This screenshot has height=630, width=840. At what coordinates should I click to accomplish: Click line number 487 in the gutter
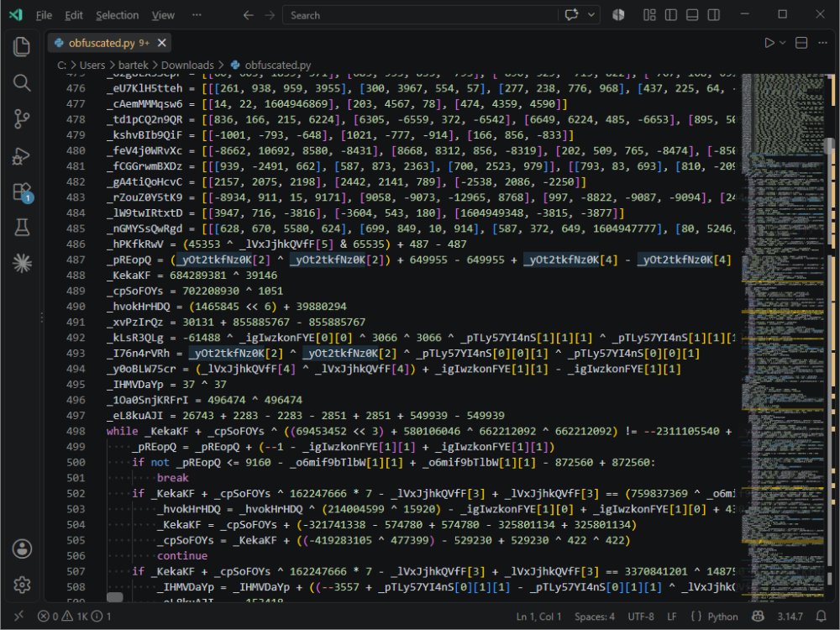coord(76,260)
